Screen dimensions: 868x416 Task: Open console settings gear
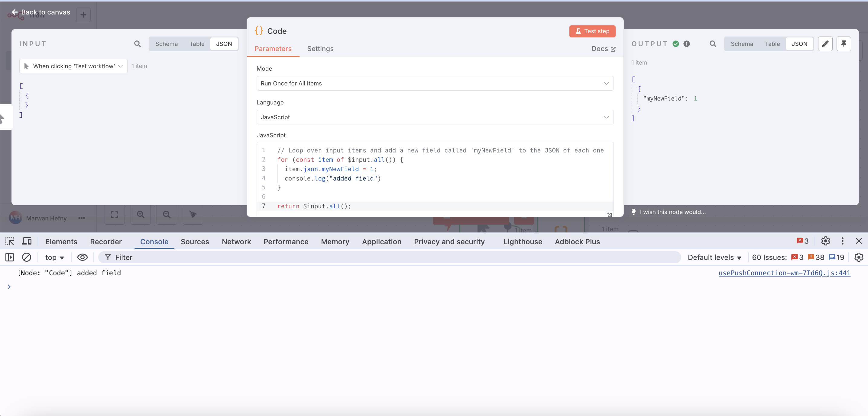click(x=859, y=257)
